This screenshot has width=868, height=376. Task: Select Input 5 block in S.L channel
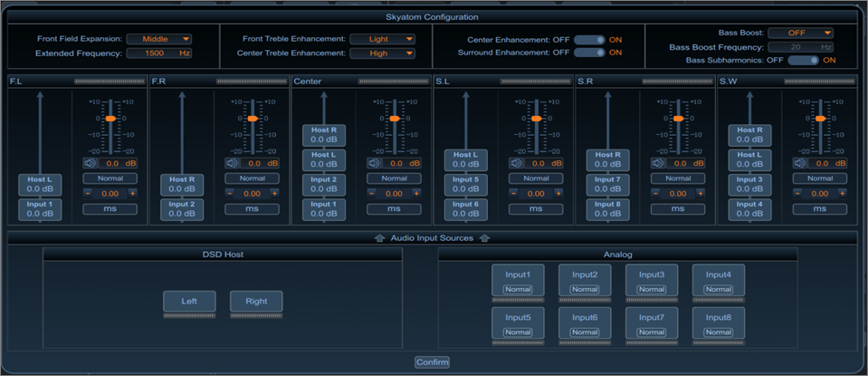[x=465, y=185]
